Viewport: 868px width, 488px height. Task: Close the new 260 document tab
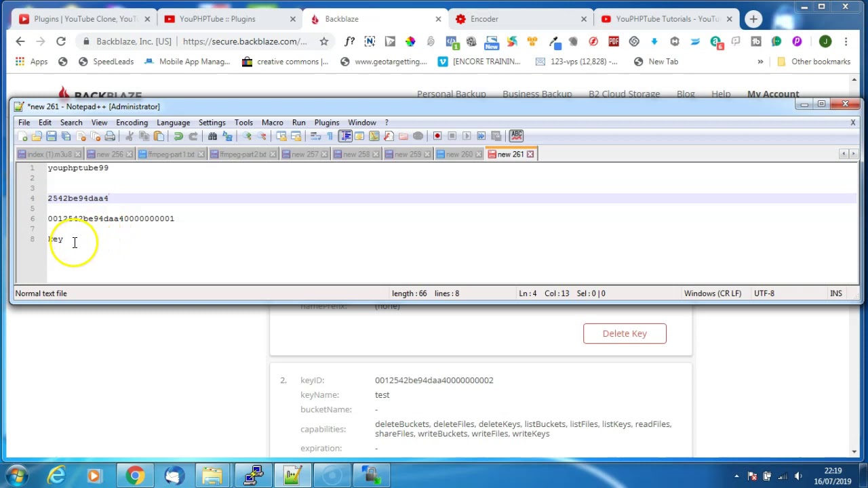(479, 155)
